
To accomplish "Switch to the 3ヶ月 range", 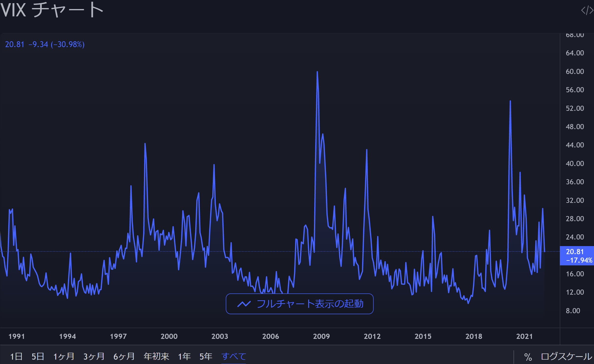I will click(94, 357).
